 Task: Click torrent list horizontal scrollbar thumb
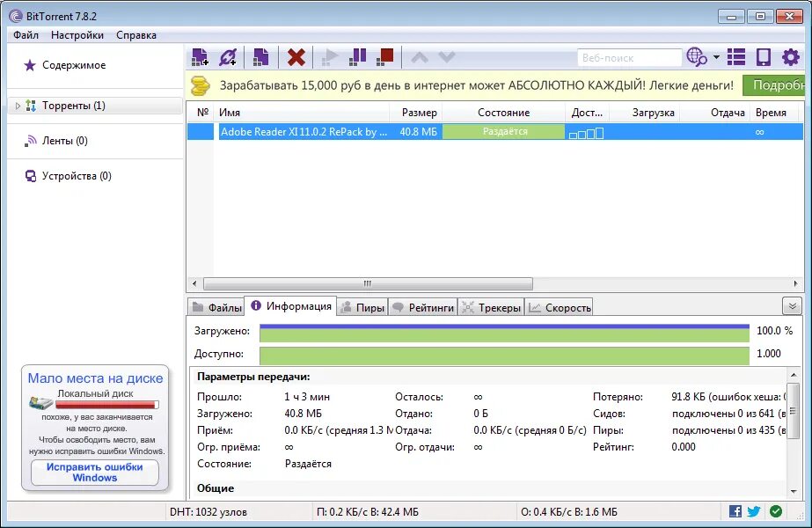click(368, 283)
